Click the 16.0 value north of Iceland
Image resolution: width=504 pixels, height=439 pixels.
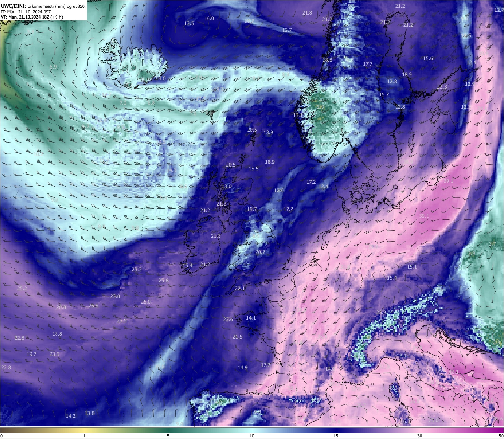click(209, 19)
